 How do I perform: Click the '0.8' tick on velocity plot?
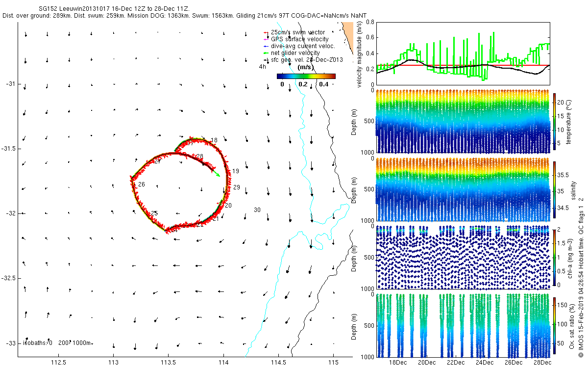[x=370, y=23]
